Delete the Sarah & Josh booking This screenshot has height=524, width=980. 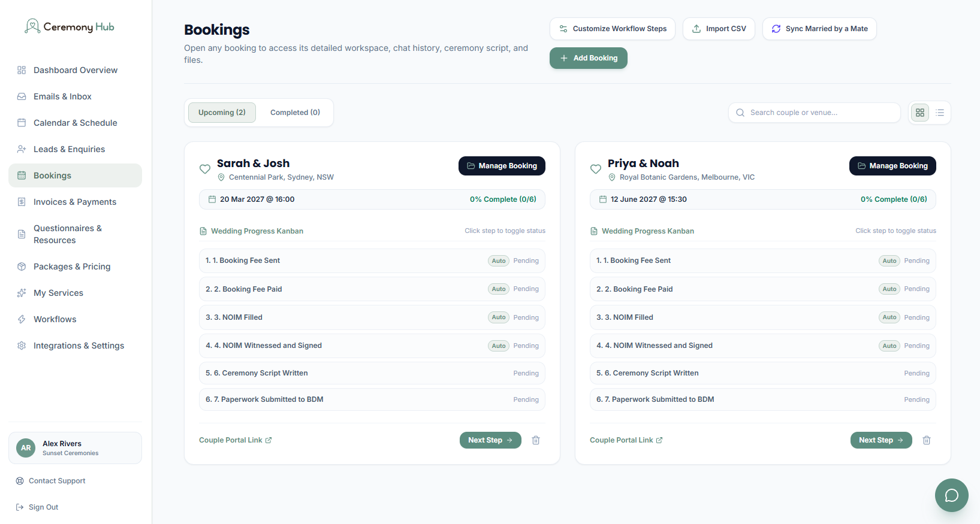(x=536, y=440)
